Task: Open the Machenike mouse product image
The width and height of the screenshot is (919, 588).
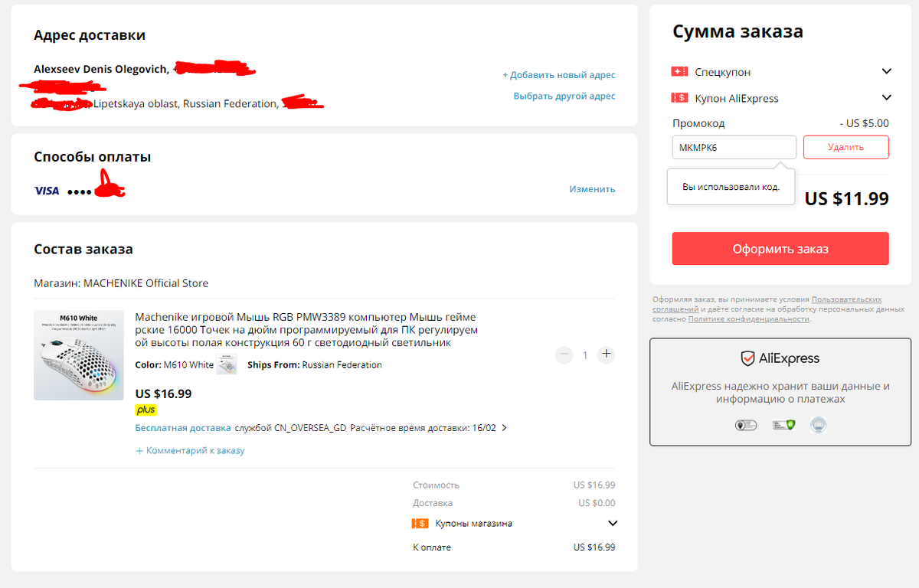Action: 79,354
